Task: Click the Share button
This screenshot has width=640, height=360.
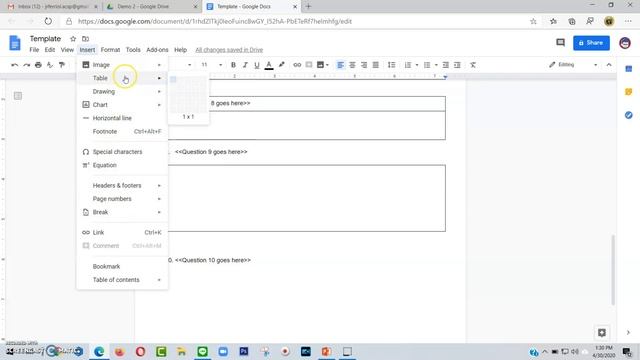Action: pyautogui.click(x=591, y=43)
